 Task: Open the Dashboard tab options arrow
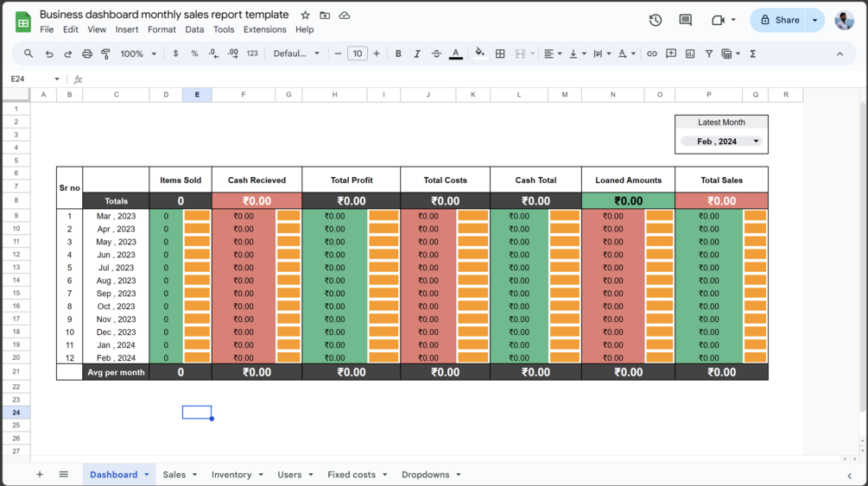(x=147, y=475)
